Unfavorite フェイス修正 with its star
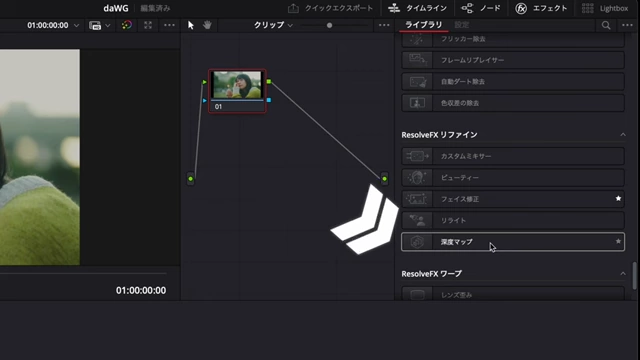This screenshot has width=640, height=360. click(x=618, y=198)
